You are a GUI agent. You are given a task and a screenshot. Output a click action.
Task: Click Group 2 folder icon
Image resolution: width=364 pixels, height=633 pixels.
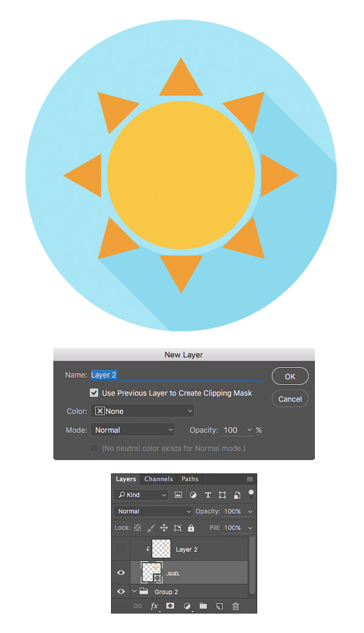144,591
